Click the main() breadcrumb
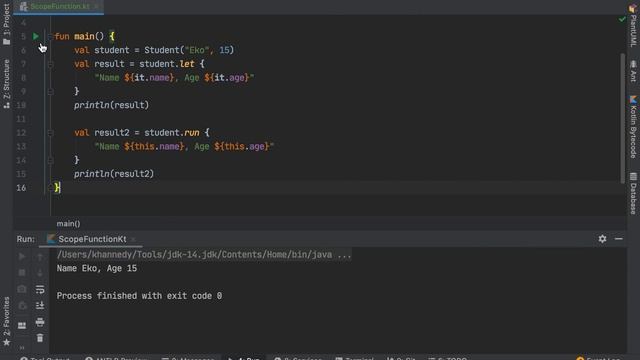The image size is (640, 360). pos(69,224)
